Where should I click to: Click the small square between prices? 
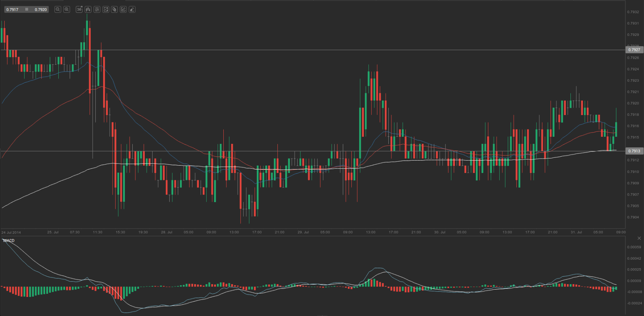pos(26,9)
